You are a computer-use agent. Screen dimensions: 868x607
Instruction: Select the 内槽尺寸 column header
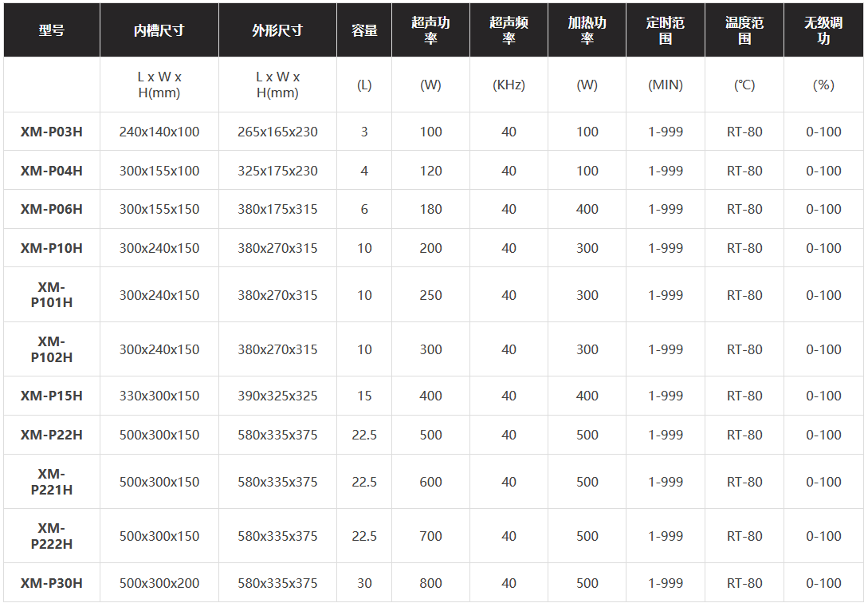point(159,30)
